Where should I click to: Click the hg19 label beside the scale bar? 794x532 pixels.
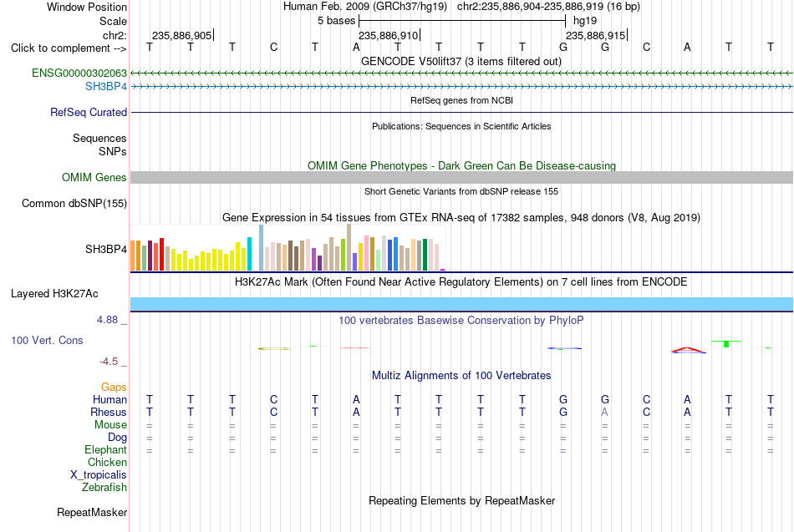(585, 21)
